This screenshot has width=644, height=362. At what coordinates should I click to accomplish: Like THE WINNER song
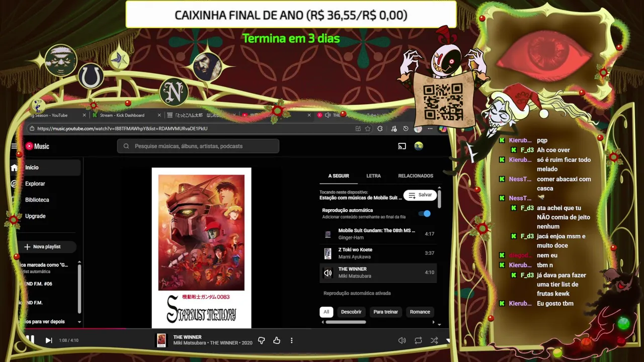[277, 340]
